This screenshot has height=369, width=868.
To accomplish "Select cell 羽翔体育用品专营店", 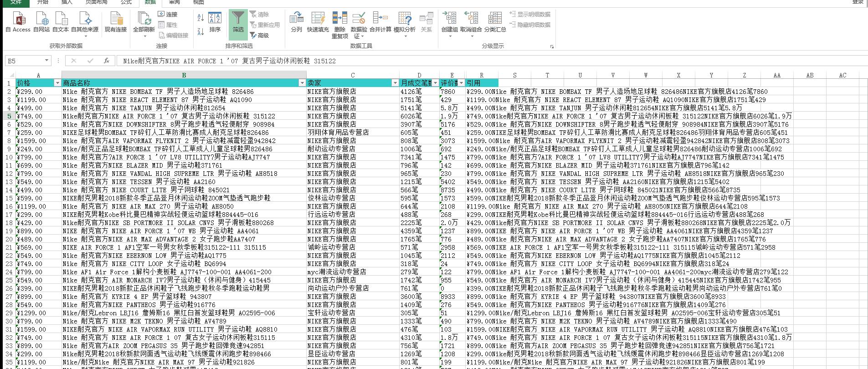I will click(353, 133).
